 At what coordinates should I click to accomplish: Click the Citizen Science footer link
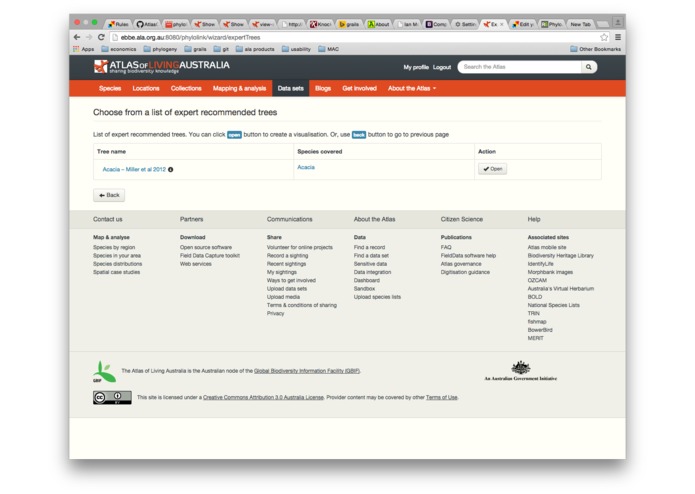[x=461, y=219]
